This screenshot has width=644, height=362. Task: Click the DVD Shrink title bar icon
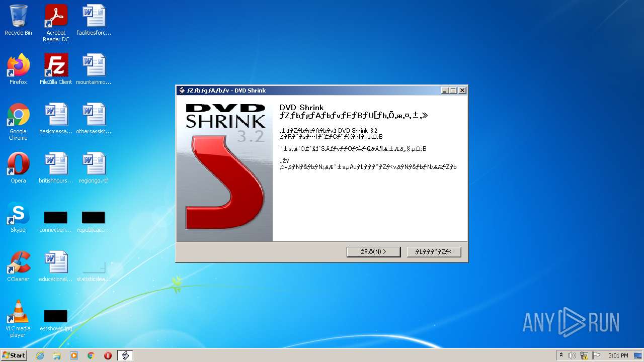[x=182, y=90]
